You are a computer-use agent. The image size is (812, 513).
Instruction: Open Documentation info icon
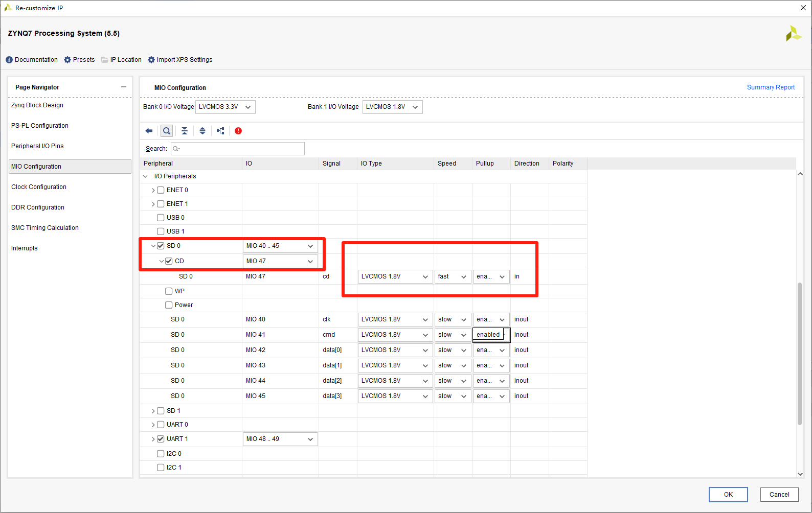pyautogui.click(x=32, y=60)
